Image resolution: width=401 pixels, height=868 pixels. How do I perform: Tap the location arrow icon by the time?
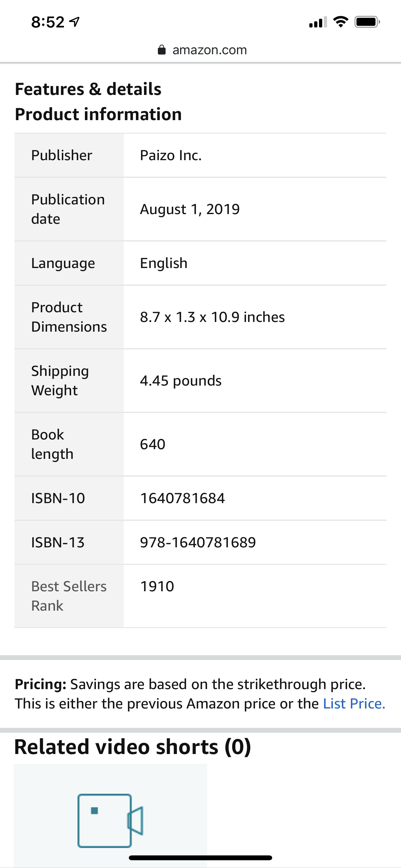click(75, 22)
